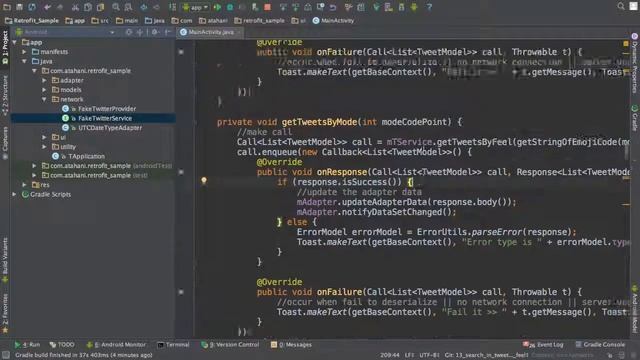Image resolution: width=640 pixels, height=360 pixels.
Task: Open the Version Control tool window
Action: pos(230,345)
